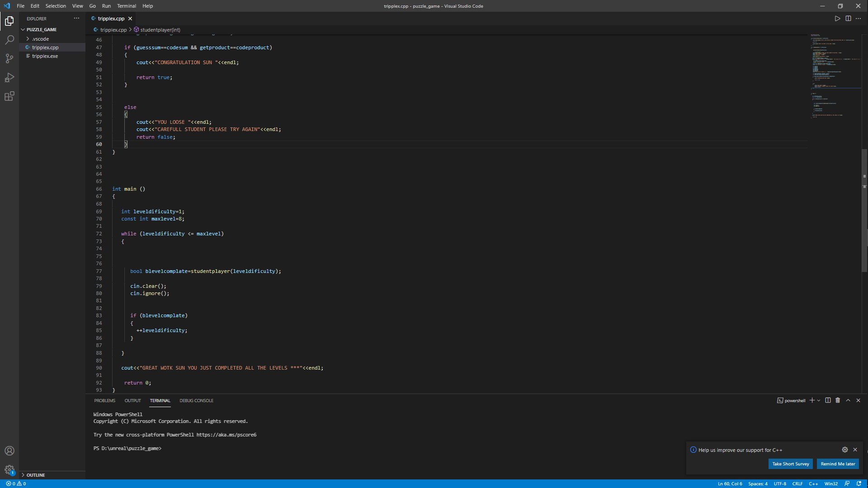Viewport: 868px width, 488px height.
Task: Open the Extensions view
Action: pyautogui.click(x=9, y=96)
